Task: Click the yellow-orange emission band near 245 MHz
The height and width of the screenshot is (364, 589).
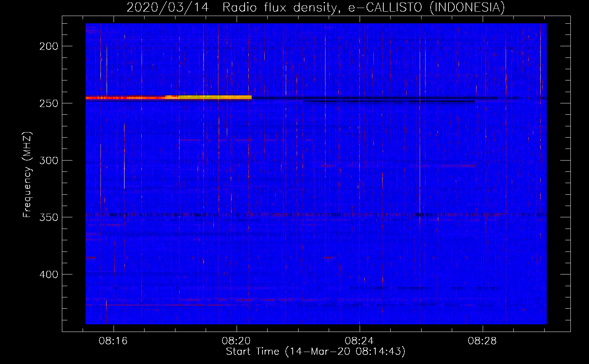Action: [208, 97]
